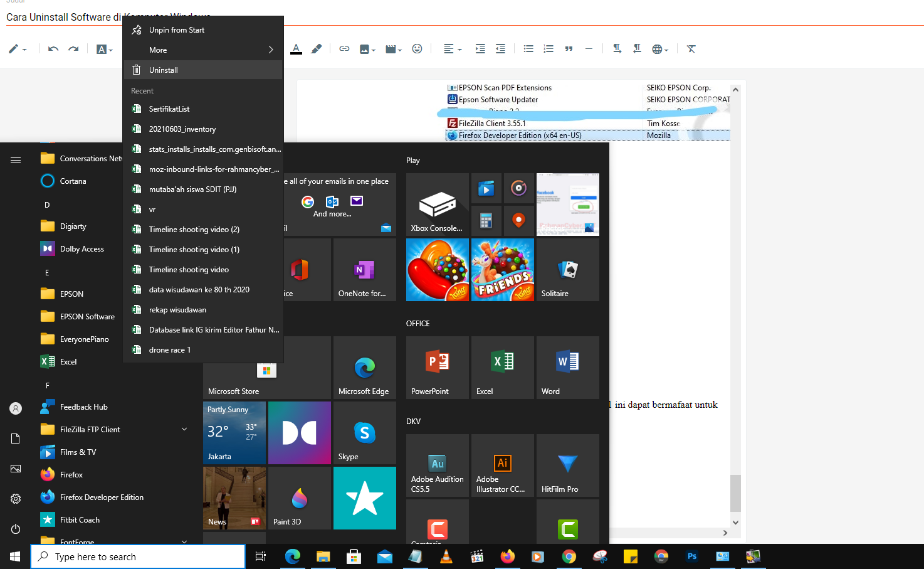Screen dimensions: 924x569
Task: Click the document vertical scrollbar thumb
Action: [x=735, y=493]
